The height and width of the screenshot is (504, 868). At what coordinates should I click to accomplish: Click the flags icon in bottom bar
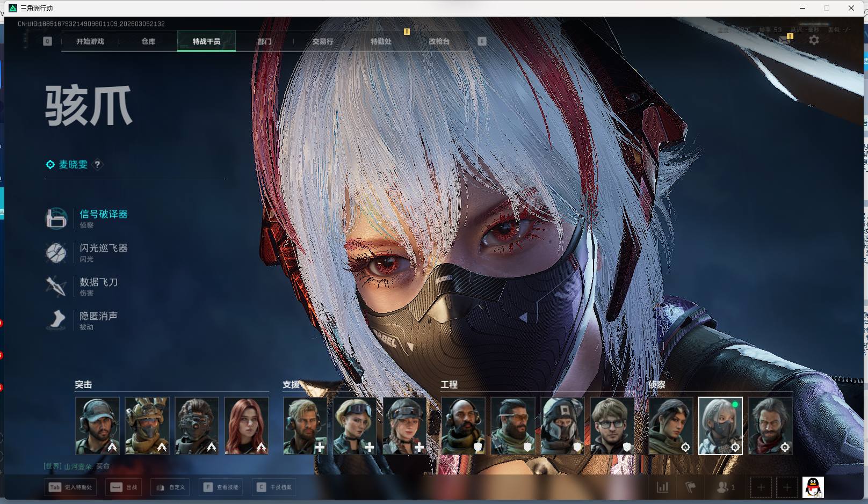691,487
